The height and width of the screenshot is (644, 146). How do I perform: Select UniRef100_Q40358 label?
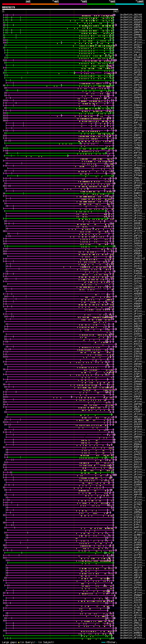(131, 37)
